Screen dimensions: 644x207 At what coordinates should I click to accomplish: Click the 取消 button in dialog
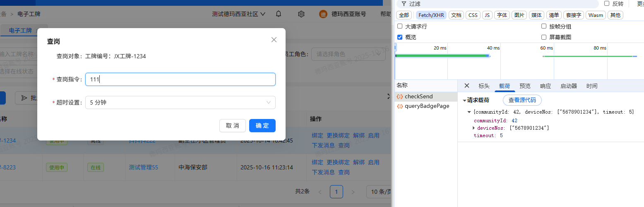coord(233,126)
